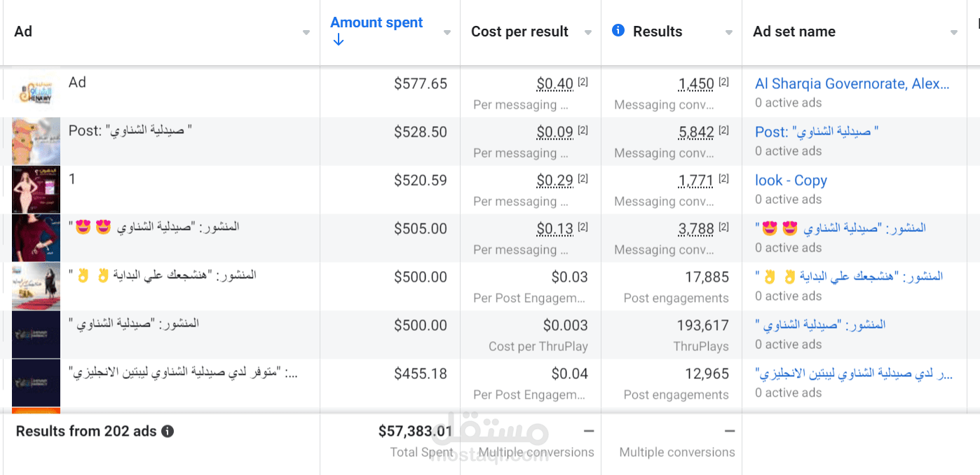Click the Results column info icon
Image resolution: width=980 pixels, height=475 pixels.
[618, 30]
